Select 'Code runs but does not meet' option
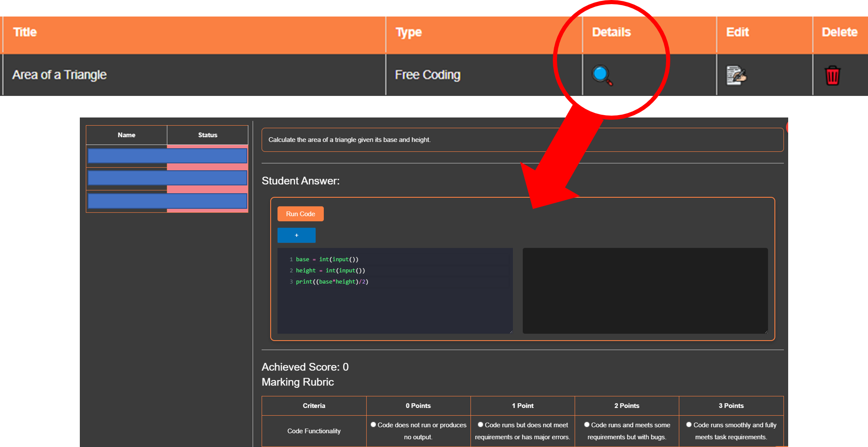Viewport: 868px width, 447px height. pyautogui.click(x=480, y=425)
